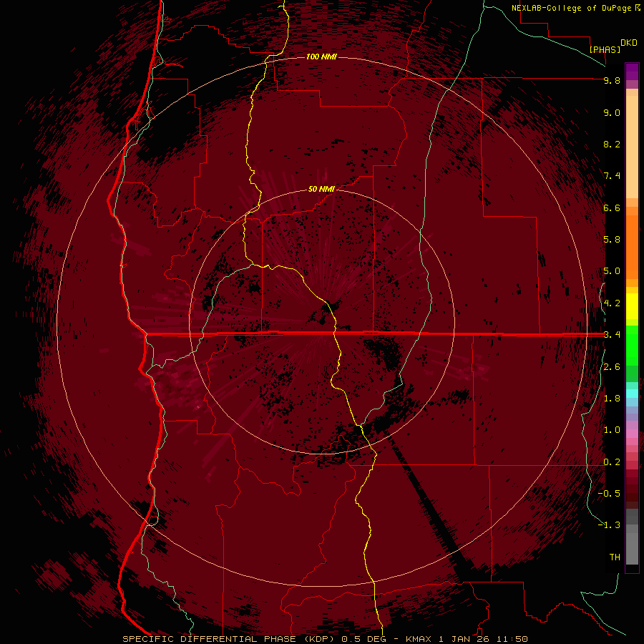Click the -0.5 scale value

(x=609, y=494)
